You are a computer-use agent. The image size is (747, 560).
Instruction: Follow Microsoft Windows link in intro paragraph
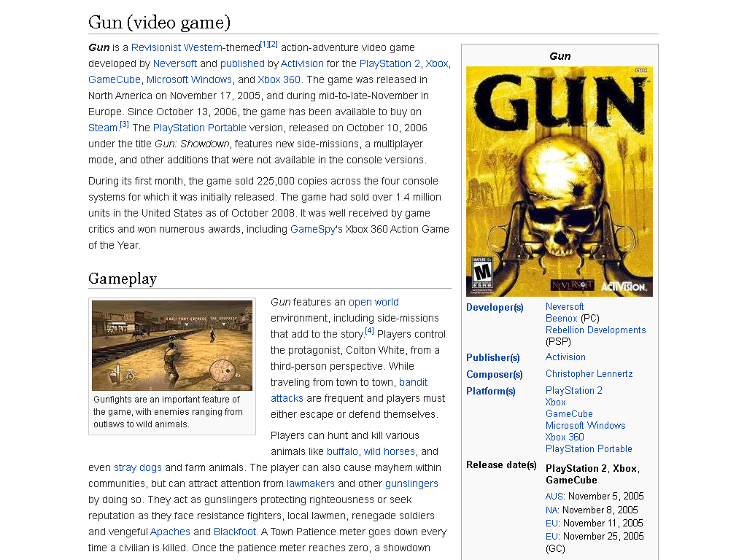[x=189, y=79]
